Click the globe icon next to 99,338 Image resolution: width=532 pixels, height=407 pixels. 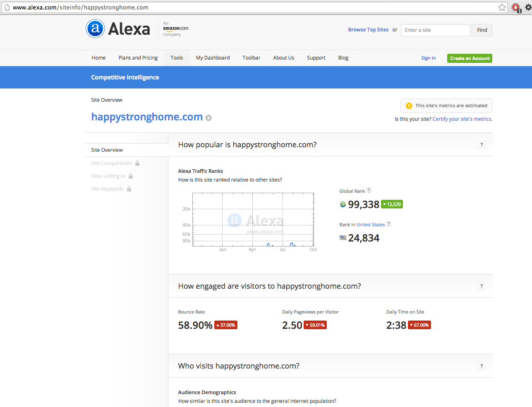point(343,204)
